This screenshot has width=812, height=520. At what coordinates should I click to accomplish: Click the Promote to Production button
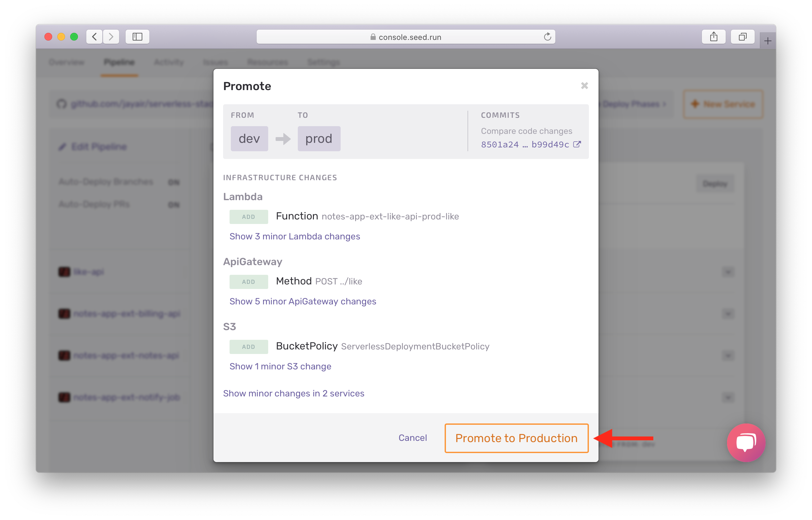516,438
